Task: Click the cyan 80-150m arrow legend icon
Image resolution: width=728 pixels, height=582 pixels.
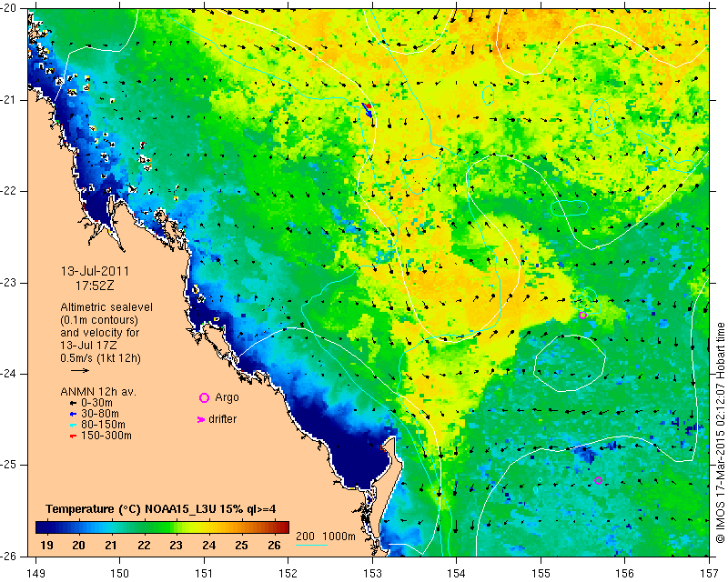Action: point(73,425)
